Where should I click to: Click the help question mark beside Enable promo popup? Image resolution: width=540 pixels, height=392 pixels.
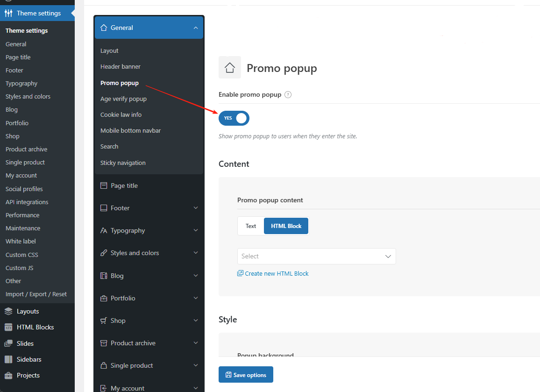[288, 95]
